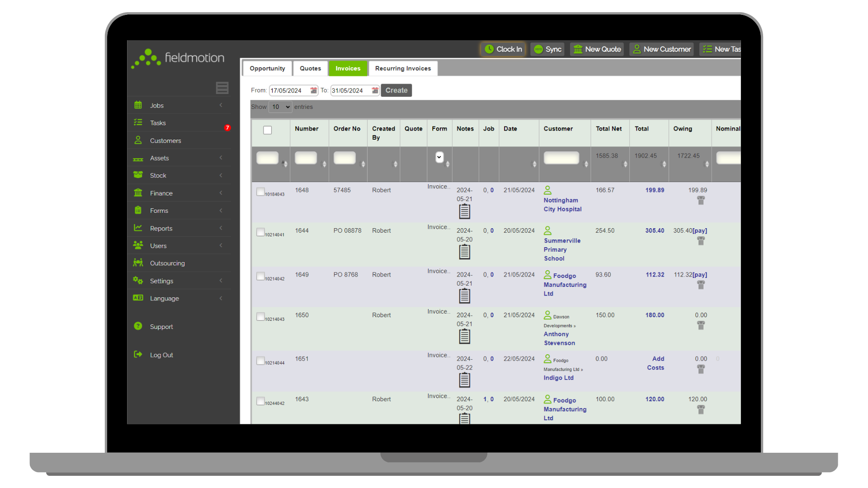Click the Clock In button icon

(490, 49)
